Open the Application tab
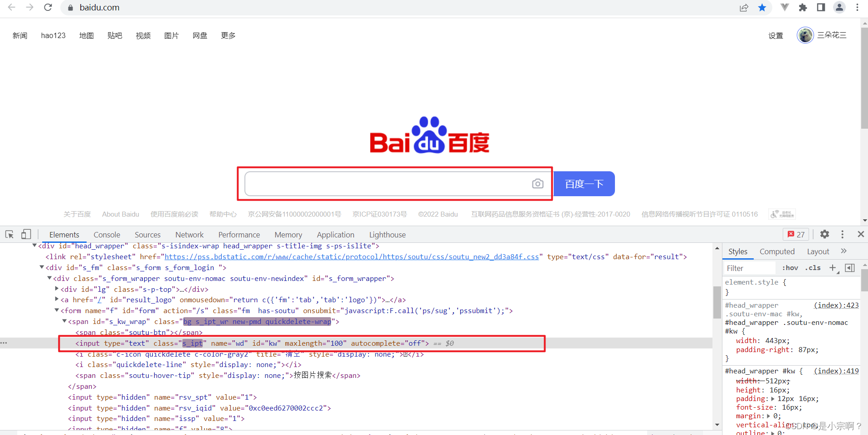Image resolution: width=868 pixels, height=435 pixels. [x=336, y=235]
